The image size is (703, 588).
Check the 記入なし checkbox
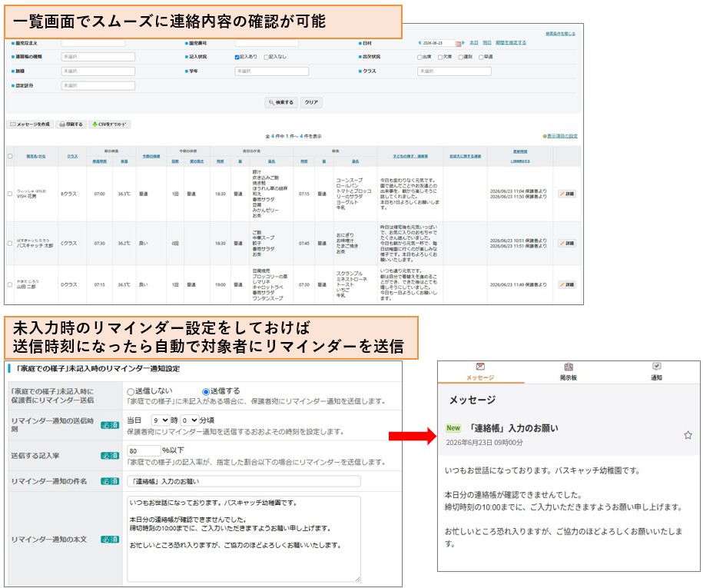pos(267,57)
